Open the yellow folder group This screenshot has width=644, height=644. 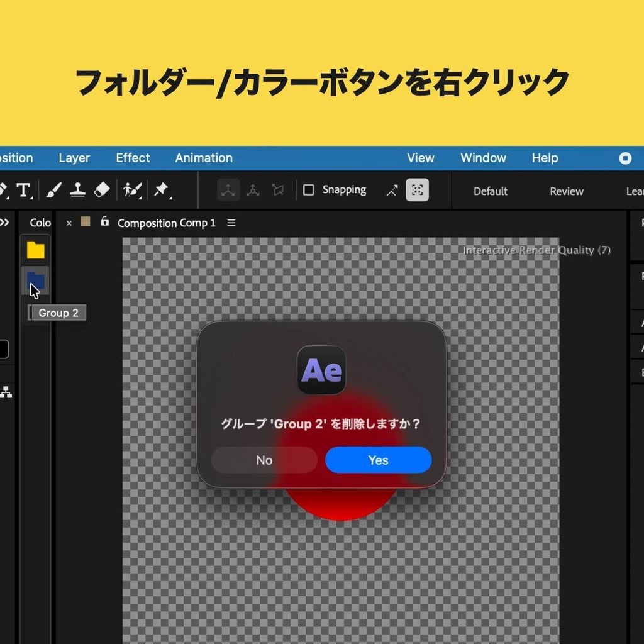[x=35, y=250]
